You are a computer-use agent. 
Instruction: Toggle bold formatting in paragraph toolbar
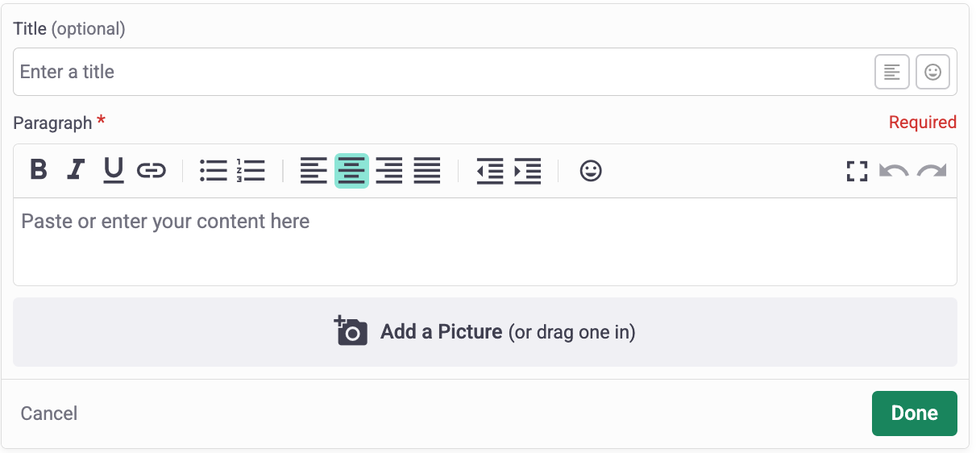point(38,170)
